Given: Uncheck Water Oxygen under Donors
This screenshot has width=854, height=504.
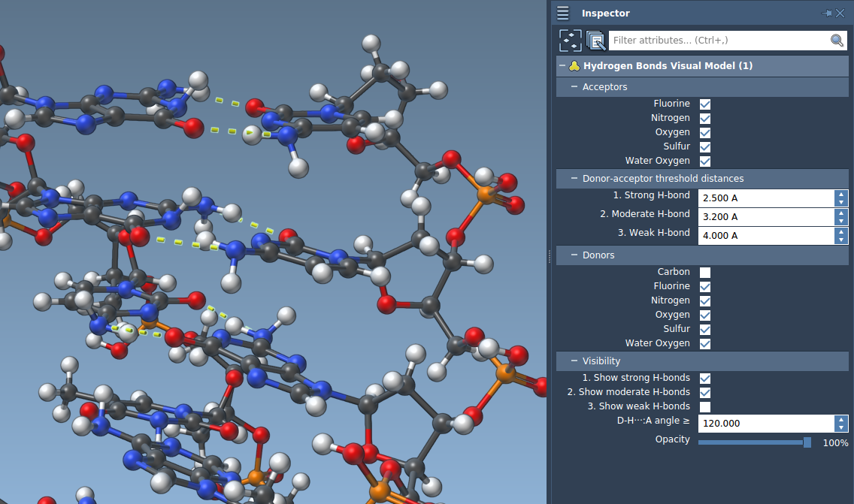Looking at the screenshot, I should (704, 344).
